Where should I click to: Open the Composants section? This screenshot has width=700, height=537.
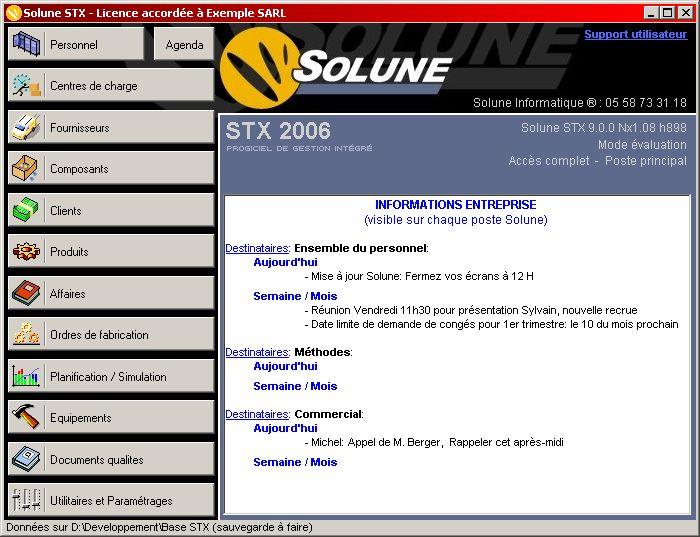[111, 168]
